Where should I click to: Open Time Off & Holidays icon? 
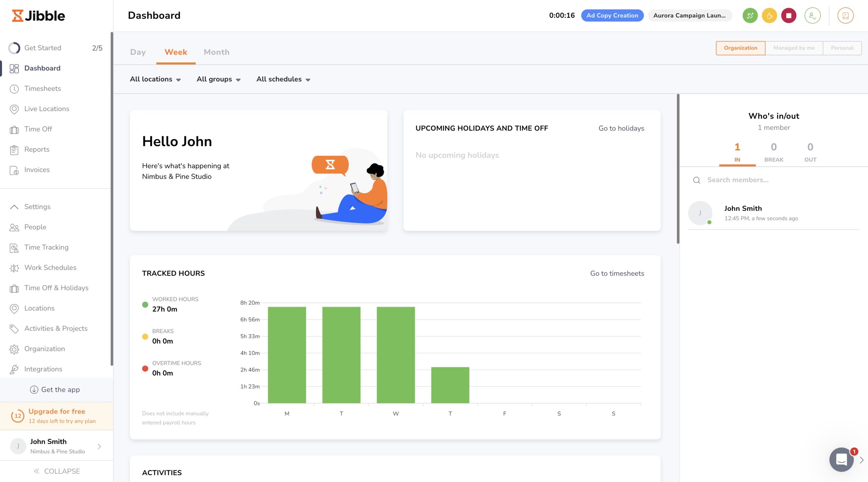(x=14, y=288)
